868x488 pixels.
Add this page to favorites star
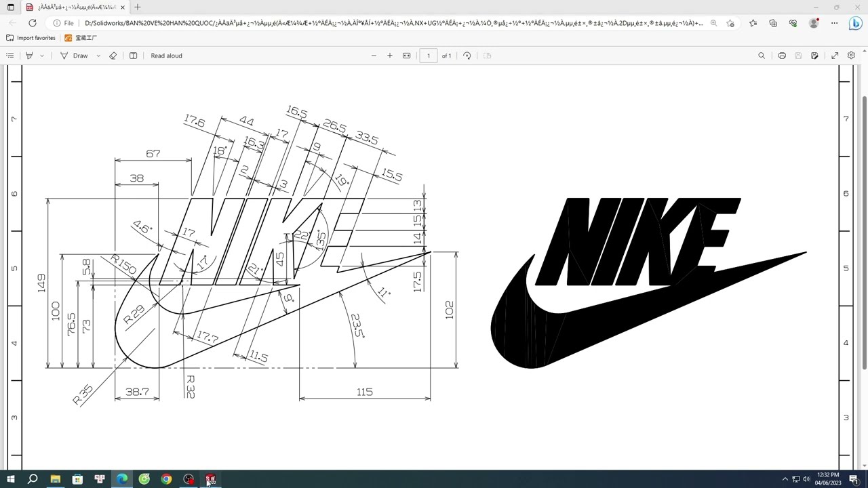pos(730,23)
